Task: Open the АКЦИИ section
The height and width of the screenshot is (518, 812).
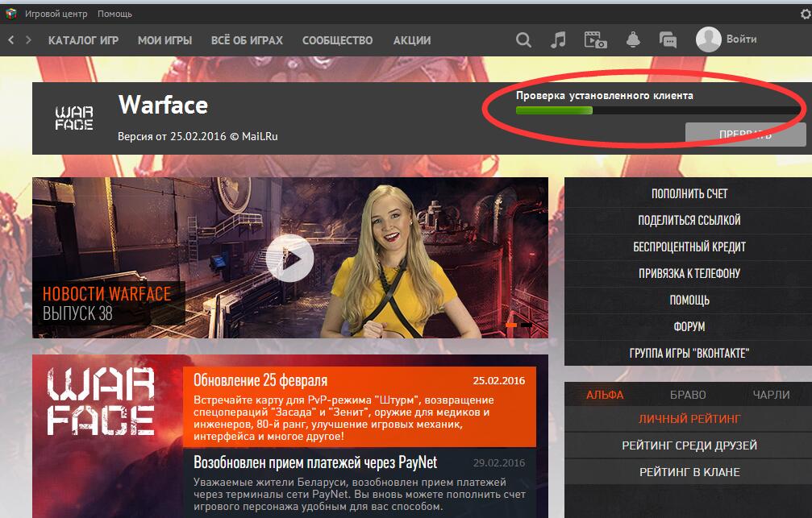Action: pyautogui.click(x=412, y=40)
